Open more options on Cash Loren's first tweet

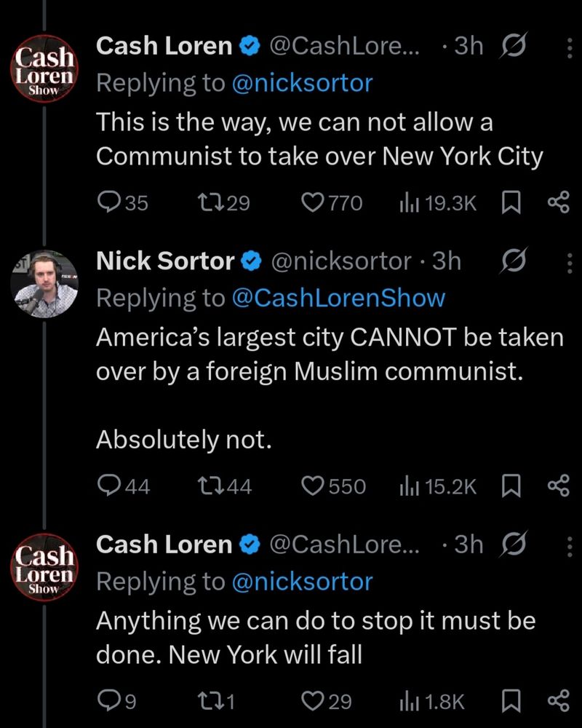[569, 48]
